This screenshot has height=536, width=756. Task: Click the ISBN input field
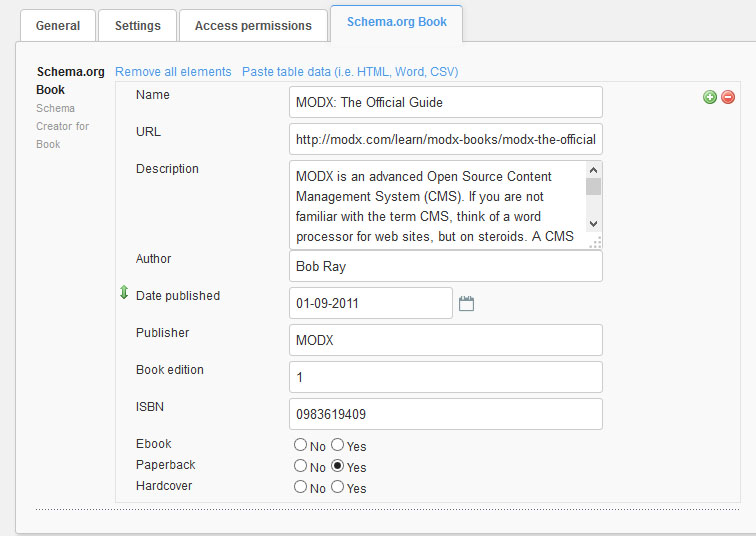point(446,414)
